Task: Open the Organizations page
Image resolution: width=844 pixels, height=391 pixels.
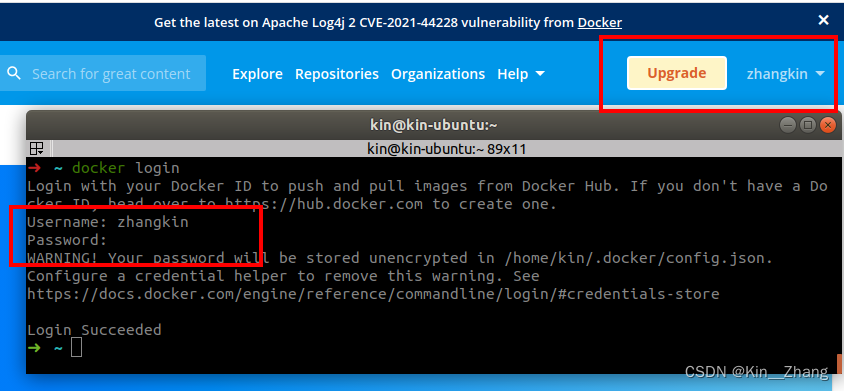Action: pos(438,74)
